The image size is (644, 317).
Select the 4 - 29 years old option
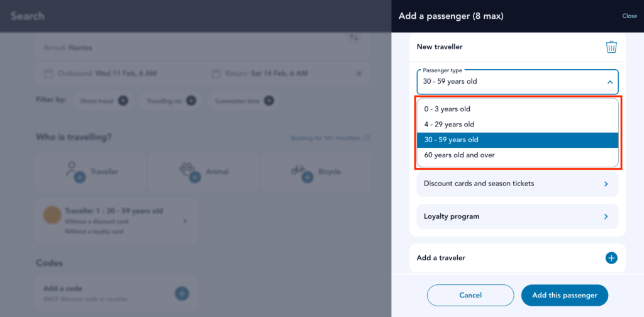pyautogui.click(x=517, y=125)
